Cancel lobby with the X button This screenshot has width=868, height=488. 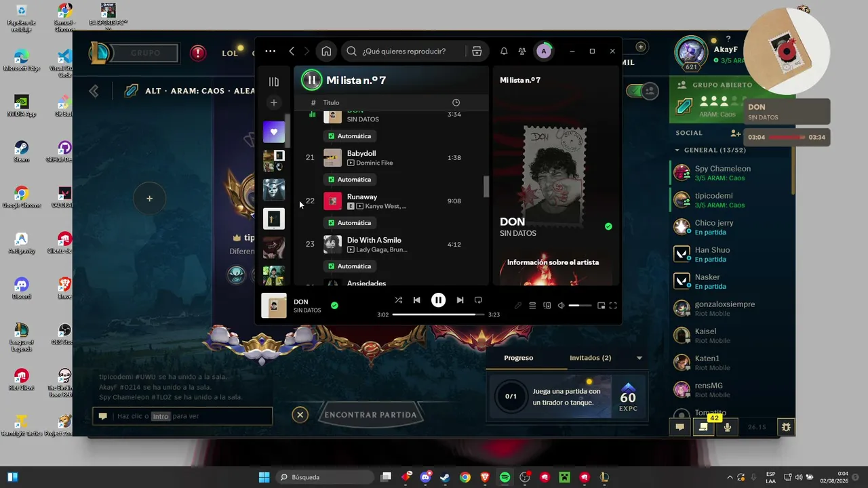pos(300,415)
